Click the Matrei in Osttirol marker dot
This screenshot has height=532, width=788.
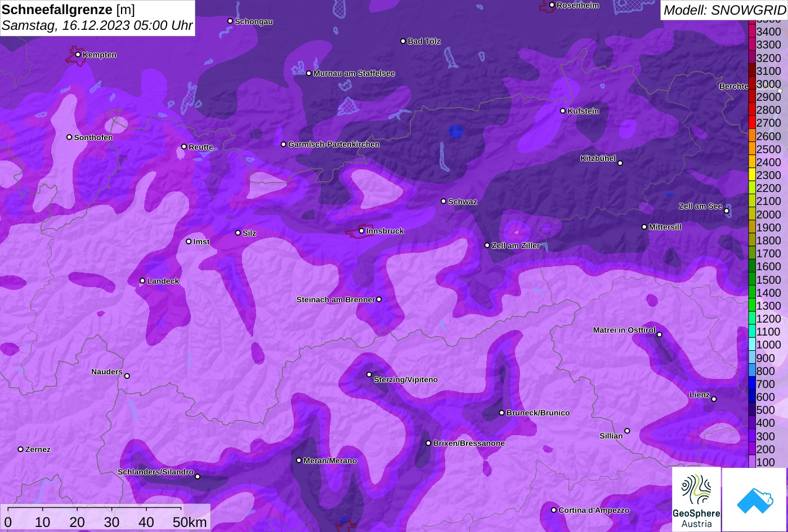(659, 334)
